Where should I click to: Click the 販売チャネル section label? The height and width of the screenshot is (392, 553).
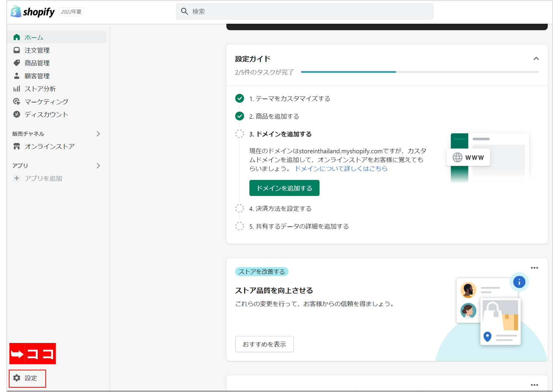[x=28, y=134]
